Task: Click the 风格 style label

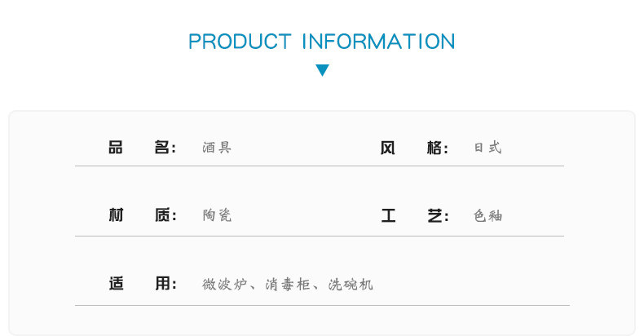Action: click(x=411, y=148)
